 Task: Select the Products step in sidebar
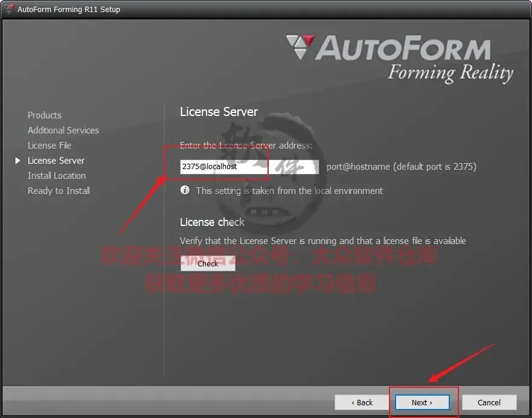point(45,115)
